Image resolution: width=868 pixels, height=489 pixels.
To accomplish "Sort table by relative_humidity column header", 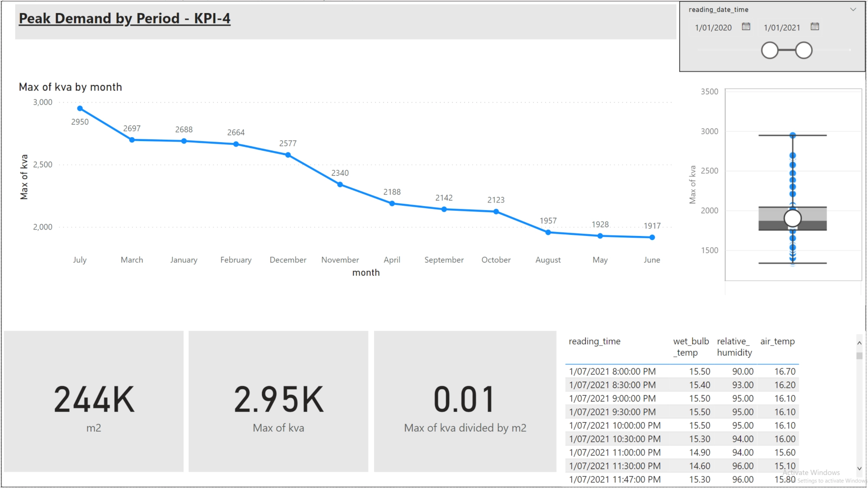I will pos(734,347).
